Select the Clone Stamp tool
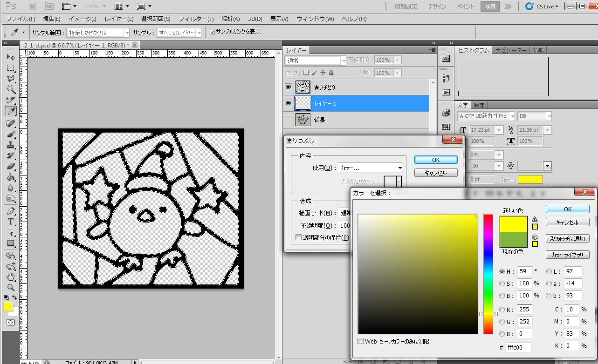Screen dimensions: 598x364 click(10, 145)
